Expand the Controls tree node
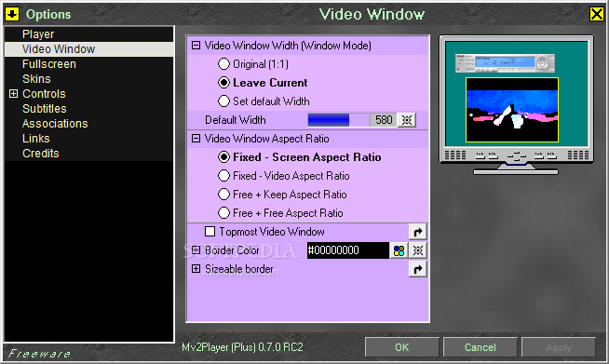Image resolution: width=609 pixels, height=364 pixels. (13, 94)
